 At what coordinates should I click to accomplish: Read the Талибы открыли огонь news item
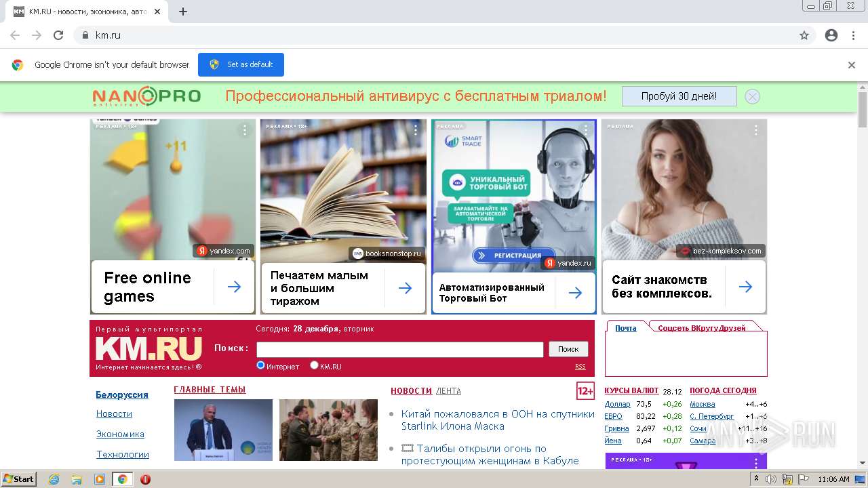[490, 455]
